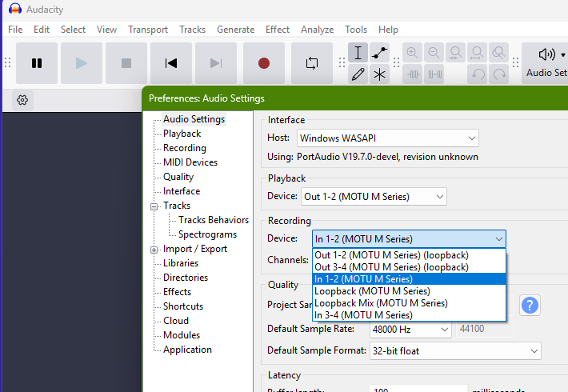The width and height of the screenshot is (568, 392).
Task: Open the Audio Setup speaker button
Action: point(547,62)
